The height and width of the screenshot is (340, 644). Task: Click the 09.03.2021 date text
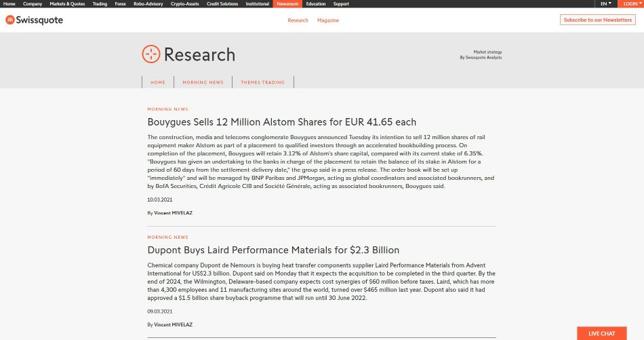click(160, 311)
